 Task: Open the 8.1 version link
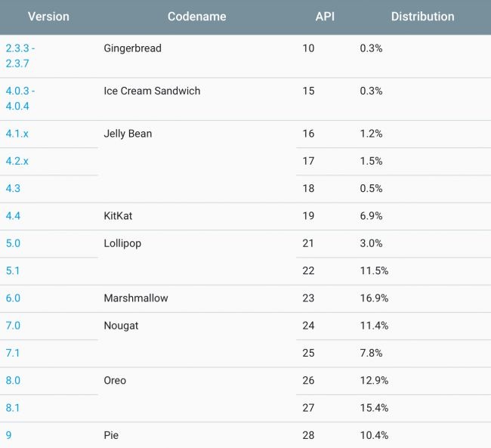coord(13,408)
